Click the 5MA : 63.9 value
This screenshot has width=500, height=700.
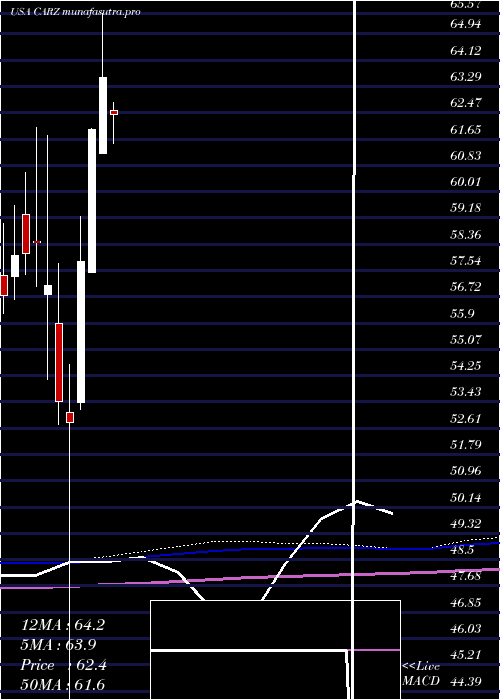[x=58, y=645]
